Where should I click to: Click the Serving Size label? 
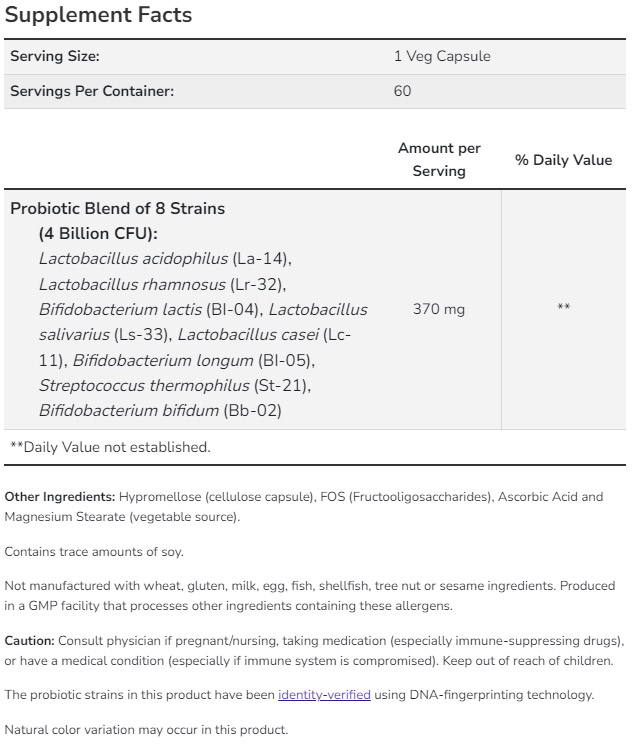[x=55, y=57]
